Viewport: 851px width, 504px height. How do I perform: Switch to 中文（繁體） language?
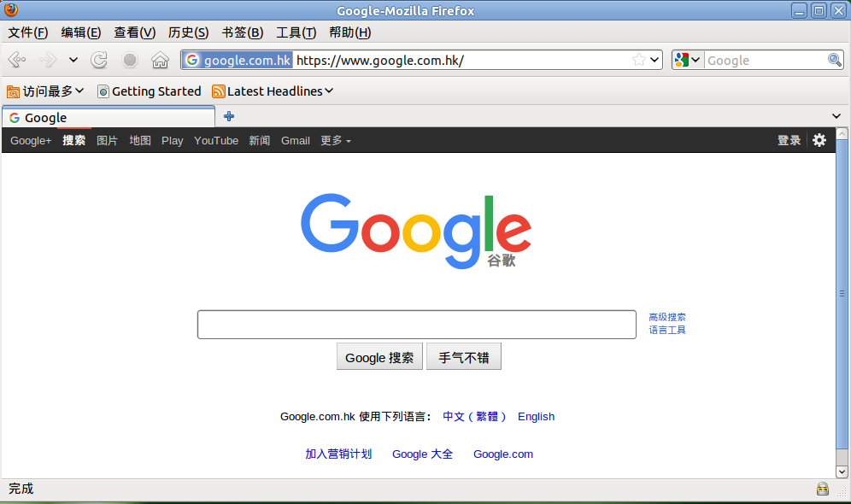475,416
